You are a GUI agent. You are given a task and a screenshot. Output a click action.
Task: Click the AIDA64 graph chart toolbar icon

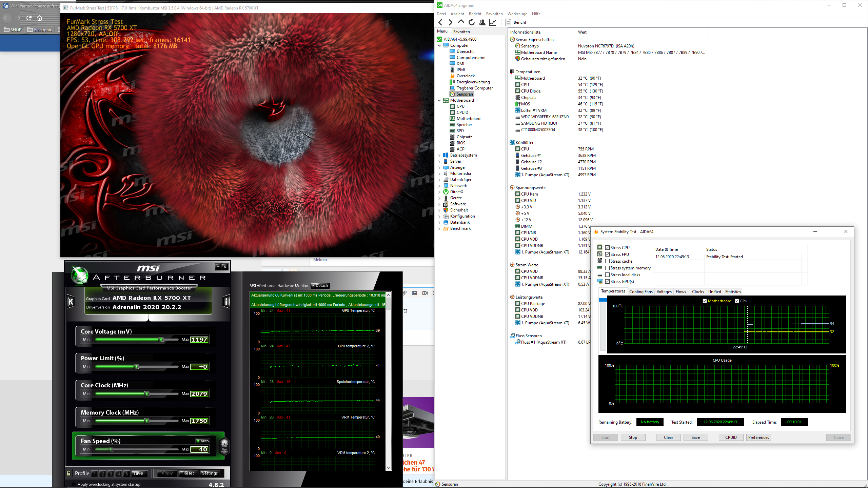(493, 22)
